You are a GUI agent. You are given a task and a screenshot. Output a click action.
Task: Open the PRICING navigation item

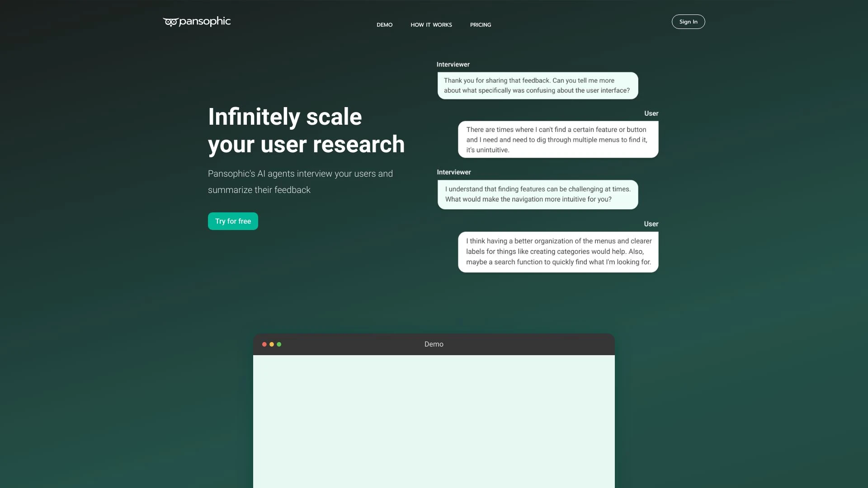coord(480,25)
